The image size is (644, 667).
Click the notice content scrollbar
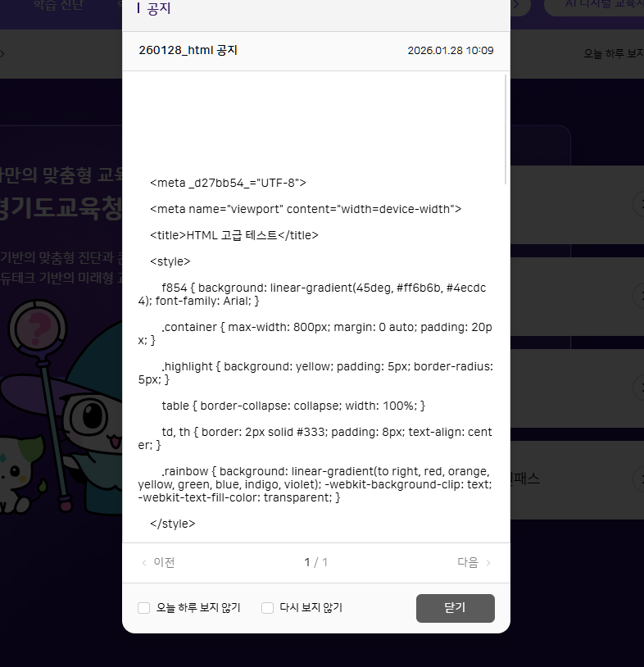point(506,131)
